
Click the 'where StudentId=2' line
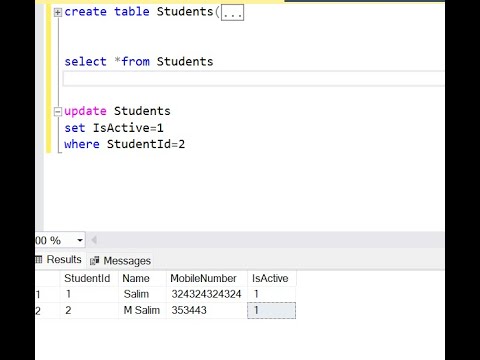pyautogui.click(x=125, y=144)
